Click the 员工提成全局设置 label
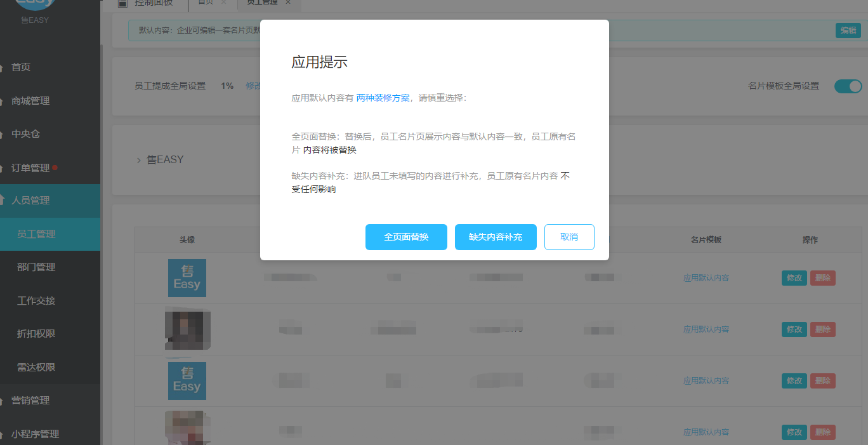 click(170, 86)
